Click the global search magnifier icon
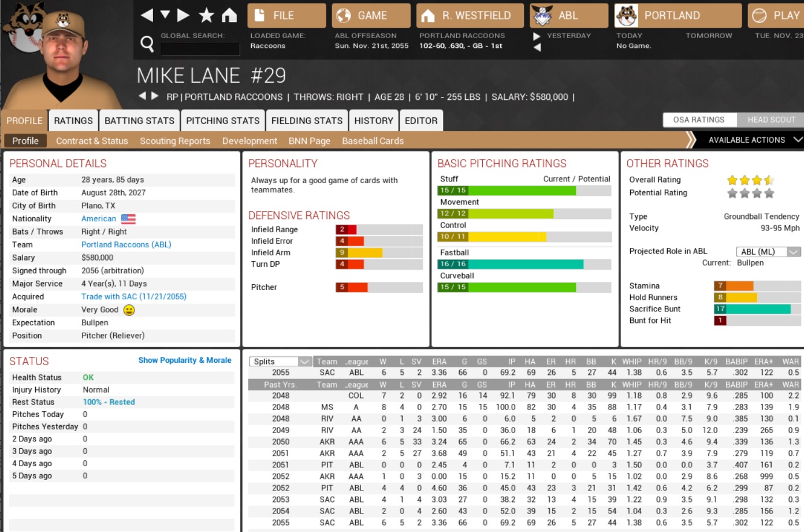This screenshot has width=804, height=532. coord(147,43)
